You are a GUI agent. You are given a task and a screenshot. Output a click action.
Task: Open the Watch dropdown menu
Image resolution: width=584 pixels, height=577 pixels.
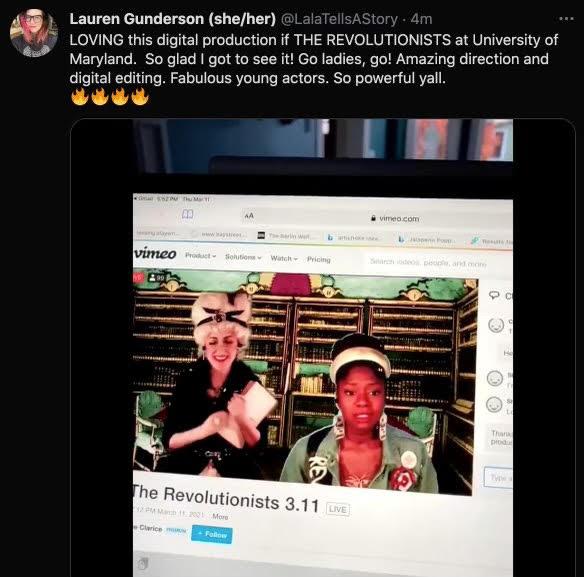pos(284,258)
